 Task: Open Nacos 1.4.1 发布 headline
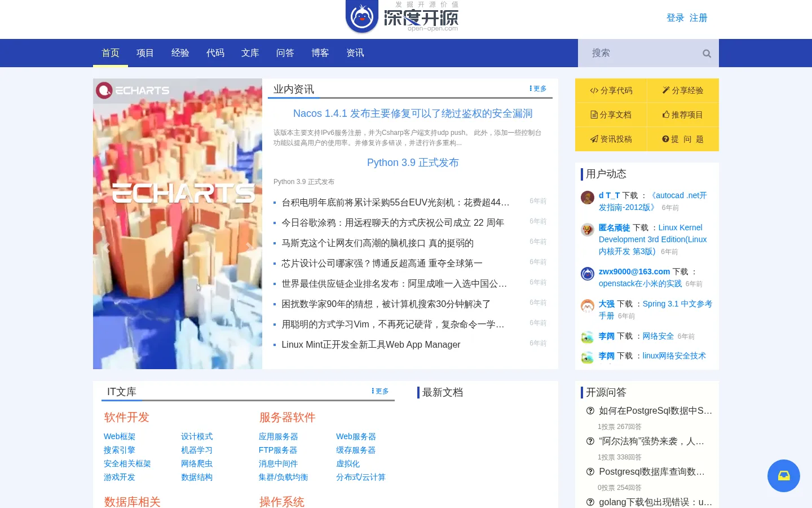413,113
